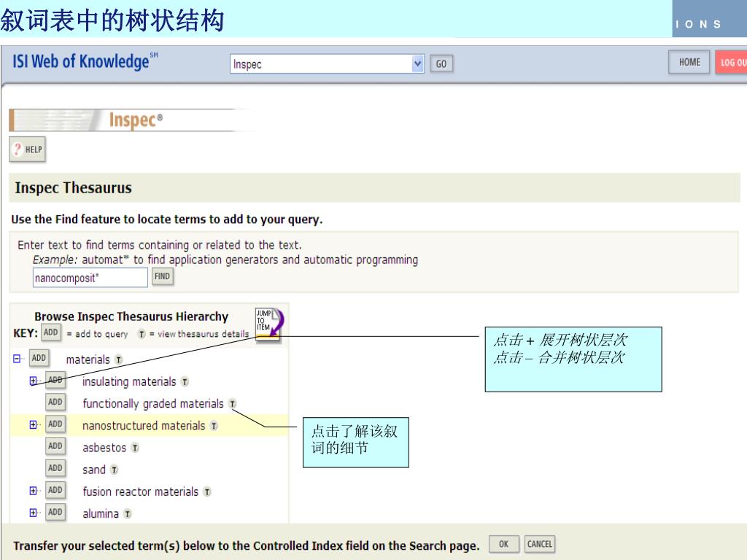Select the 'fusion reactor materials' term

[141, 491]
